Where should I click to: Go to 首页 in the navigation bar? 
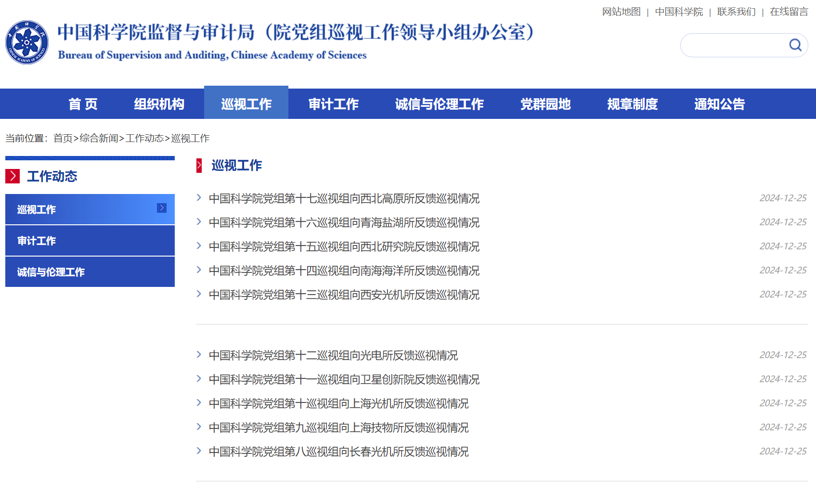(x=83, y=104)
